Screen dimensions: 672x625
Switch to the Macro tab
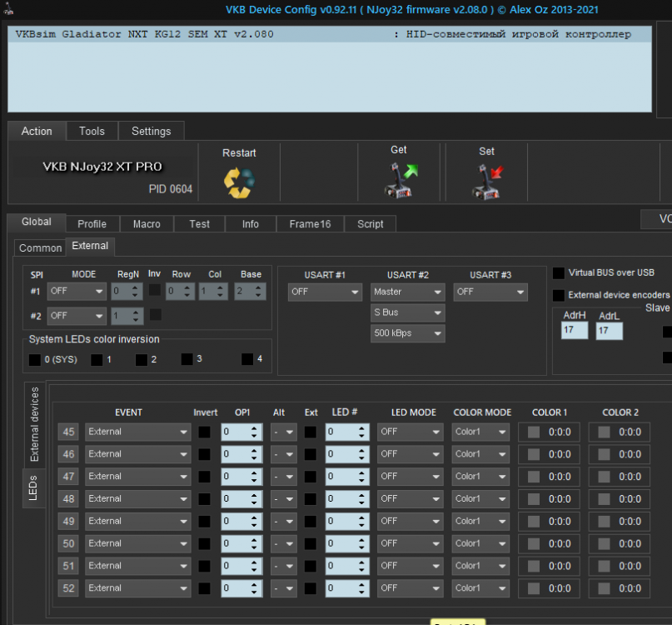tap(146, 223)
